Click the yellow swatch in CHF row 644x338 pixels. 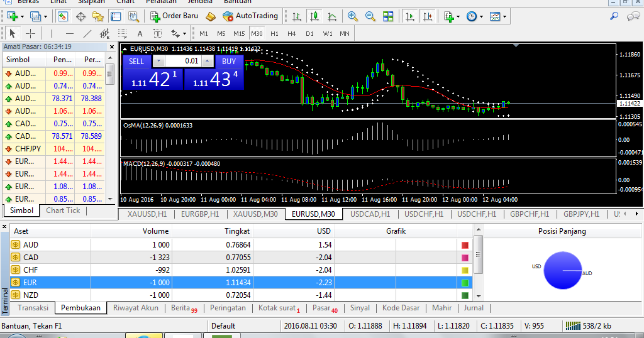tap(465, 270)
